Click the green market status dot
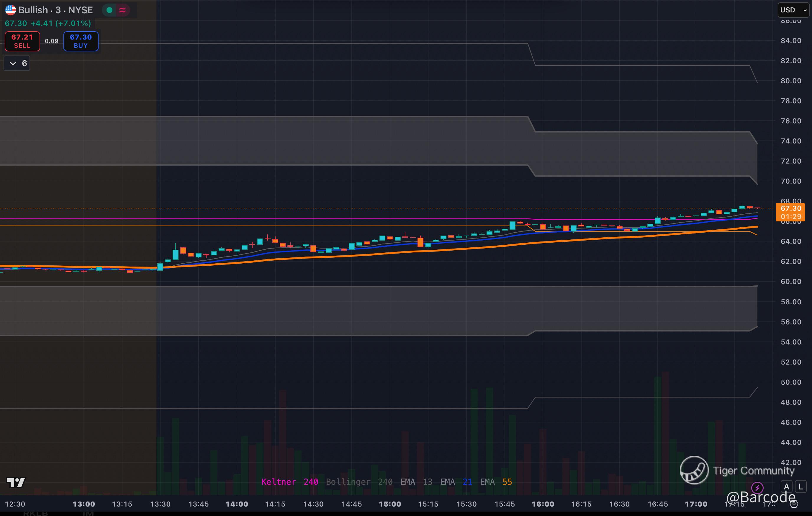 coord(109,10)
